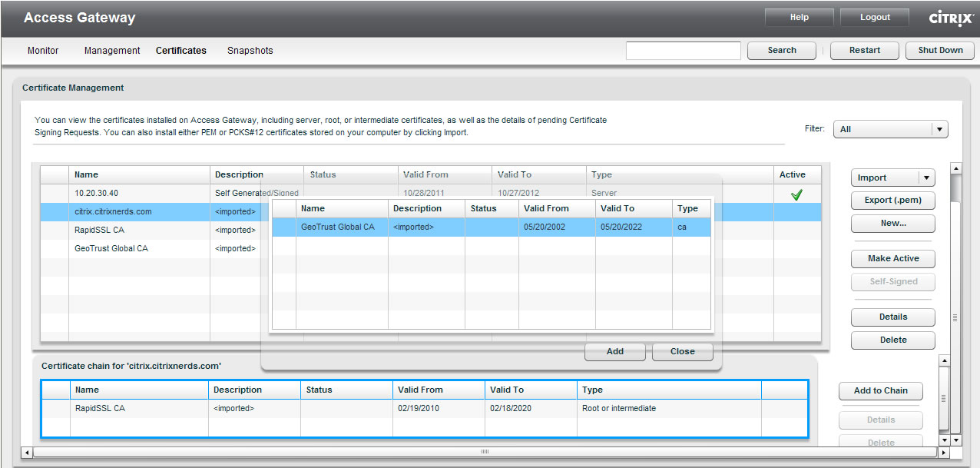
Task: Open the Filter All dropdown
Action: click(x=891, y=129)
